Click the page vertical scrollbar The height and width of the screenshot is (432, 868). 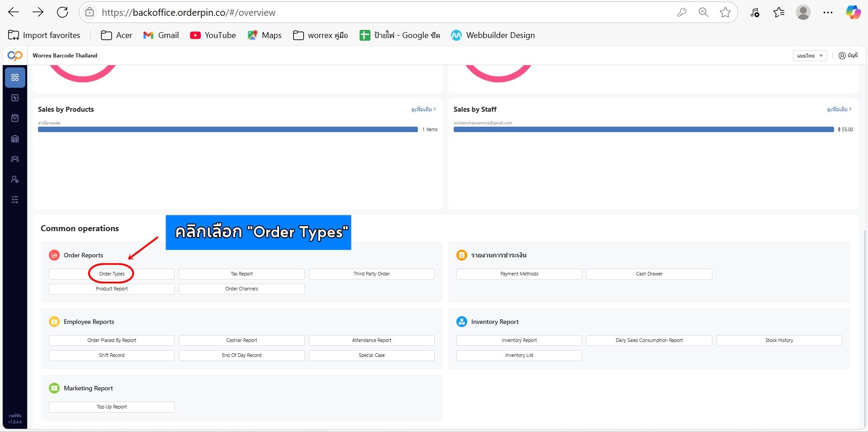point(865,329)
